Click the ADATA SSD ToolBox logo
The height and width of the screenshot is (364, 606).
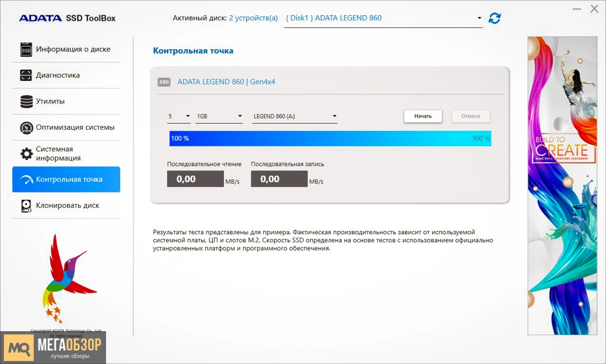click(x=67, y=18)
